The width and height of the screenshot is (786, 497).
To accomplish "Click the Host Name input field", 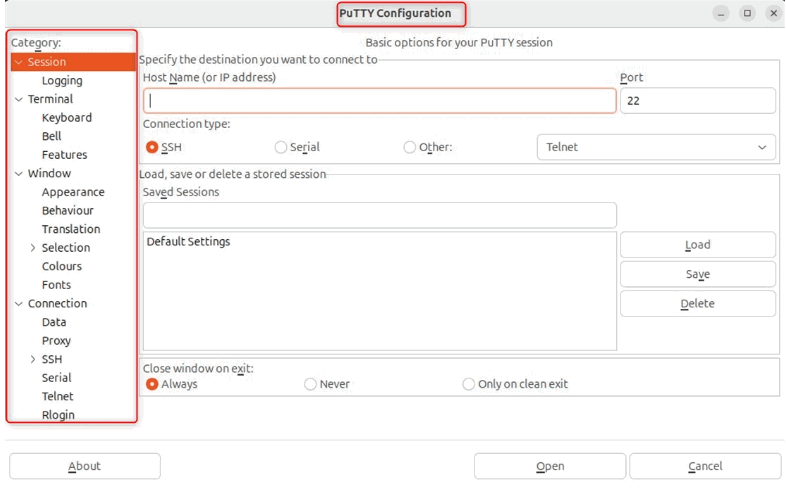I will 379,101.
